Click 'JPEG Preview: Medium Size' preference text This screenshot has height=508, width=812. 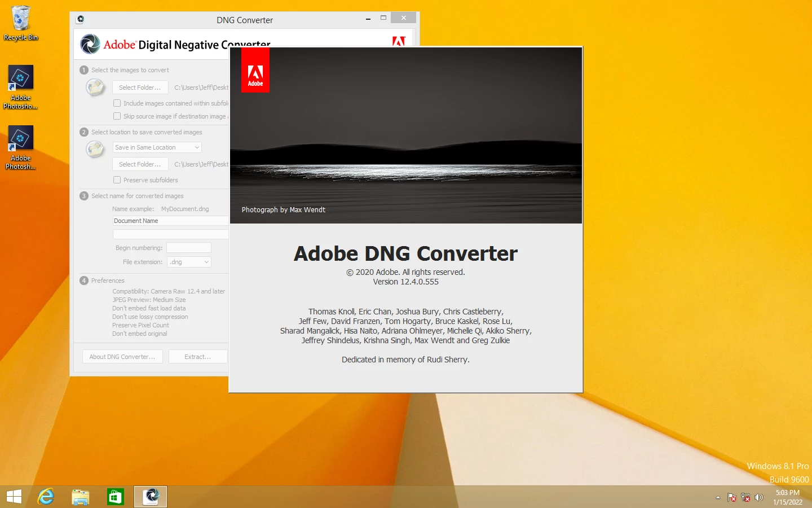pos(149,300)
